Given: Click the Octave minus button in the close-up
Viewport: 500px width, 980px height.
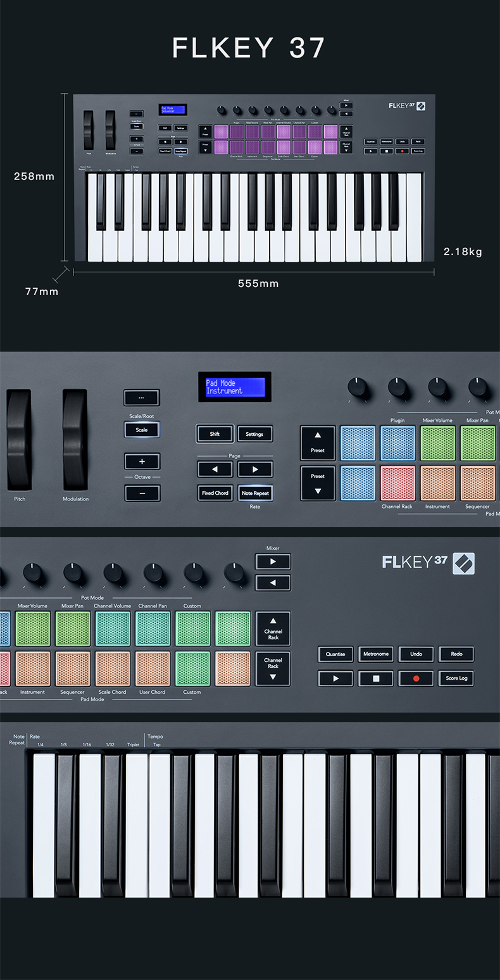Looking at the screenshot, I should pos(142,493).
